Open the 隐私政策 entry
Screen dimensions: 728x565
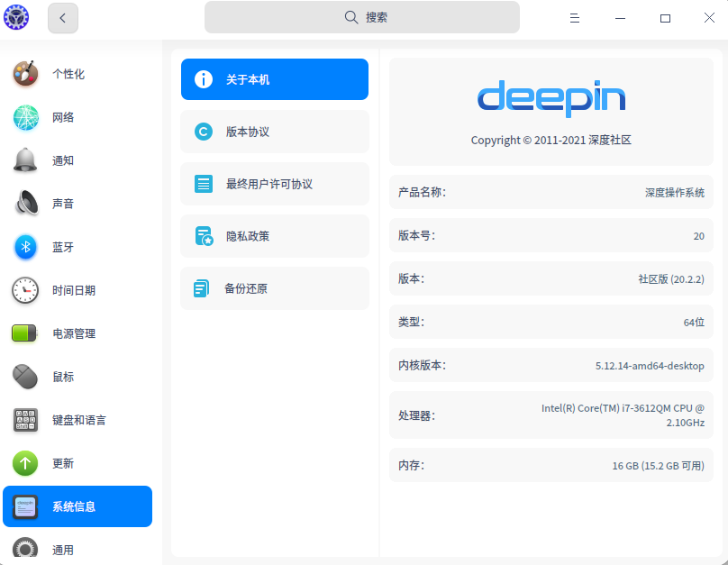tap(275, 236)
